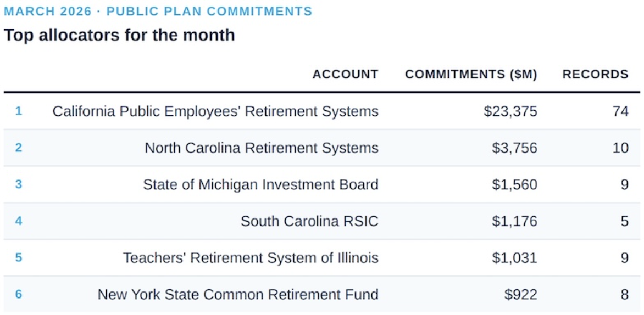The height and width of the screenshot is (315, 644).
Task: Sort by COMMITMENTS ($M) column header
Action: coord(471,75)
